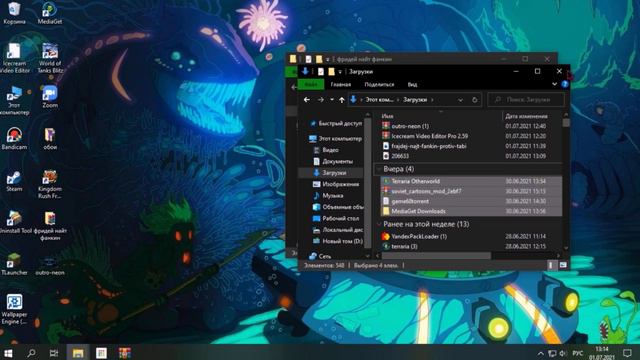
Task: Click Этот ком... breadcrumb in address bar
Action: pos(379,100)
